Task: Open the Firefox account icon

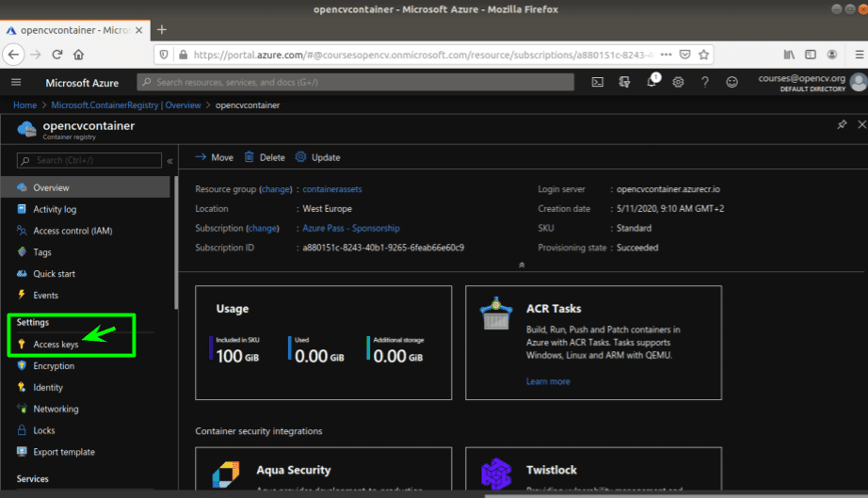Action: pyautogui.click(x=832, y=55)
